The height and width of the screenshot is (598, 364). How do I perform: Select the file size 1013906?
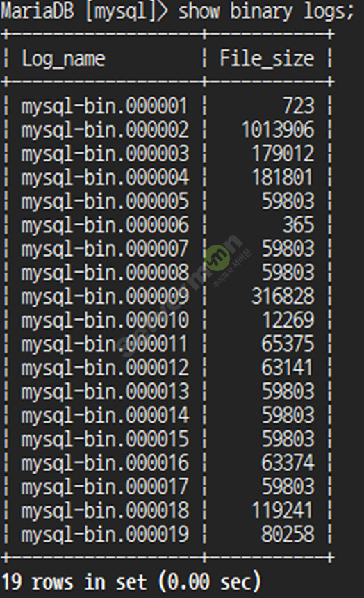pyautogui.click(x=278, y=129)
